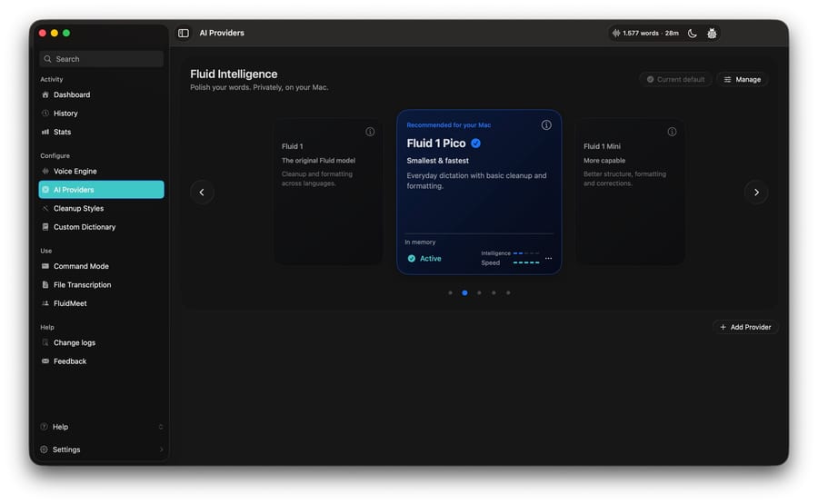Viewport: 818px width, 504px height.
Task: Open Fluid 1 Pico more options ellipsis
Action: click(548, 259)
